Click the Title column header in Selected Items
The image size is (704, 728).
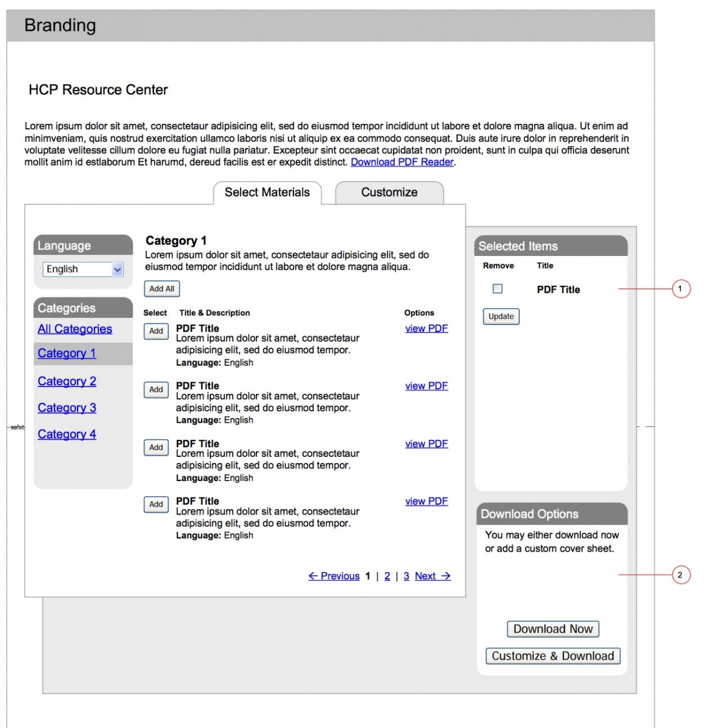545,266
